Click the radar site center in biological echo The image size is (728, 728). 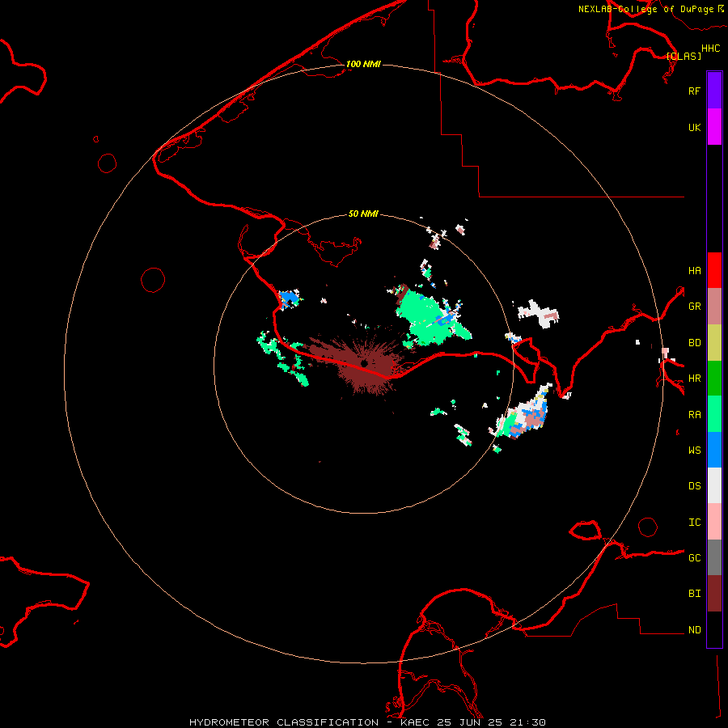(x=365, y=363)
